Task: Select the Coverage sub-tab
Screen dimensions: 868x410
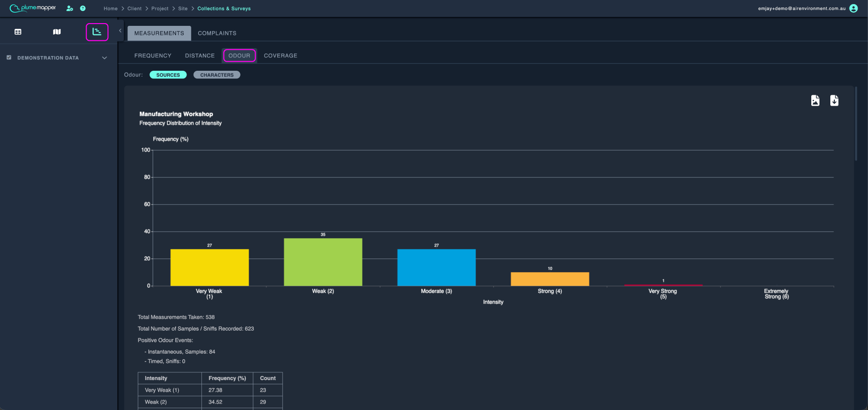Action: click(280, 55)
